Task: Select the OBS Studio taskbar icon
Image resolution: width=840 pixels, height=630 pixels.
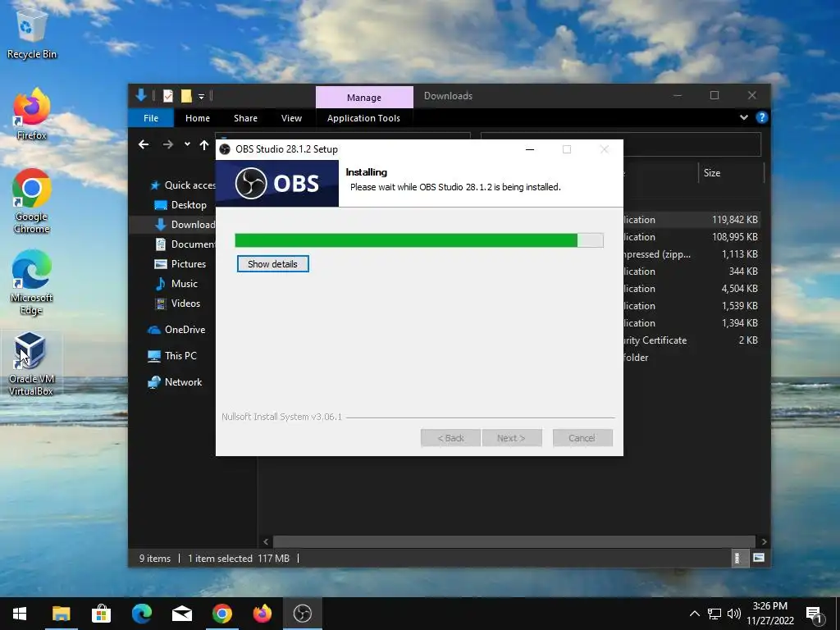Action: pos(303,614)
